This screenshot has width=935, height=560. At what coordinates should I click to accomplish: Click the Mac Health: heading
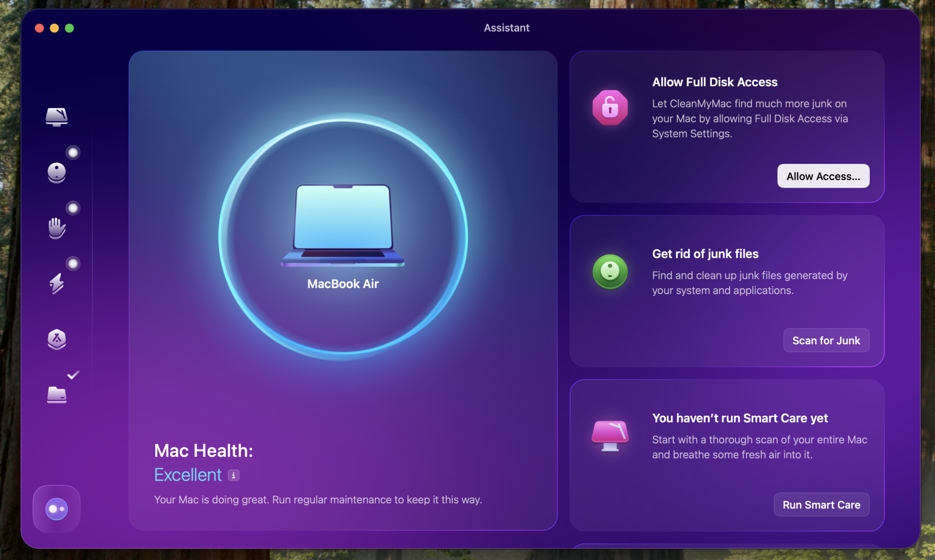(204, 451)
